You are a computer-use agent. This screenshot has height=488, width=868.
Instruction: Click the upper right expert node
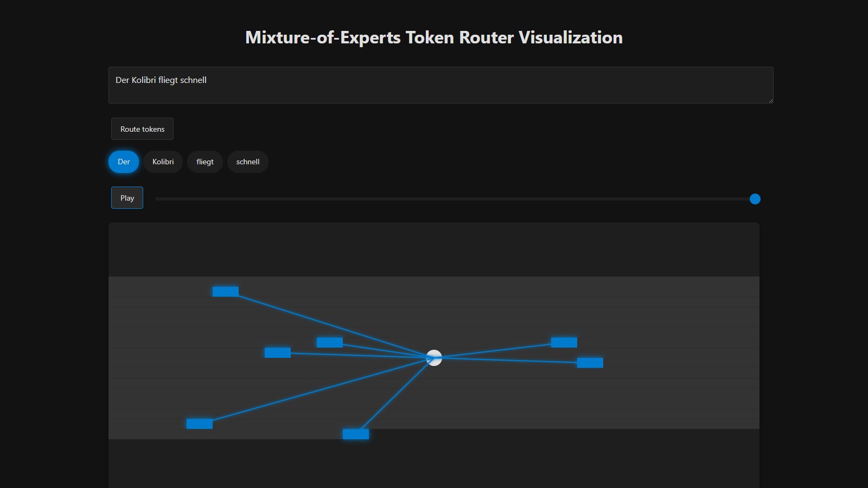564,342
